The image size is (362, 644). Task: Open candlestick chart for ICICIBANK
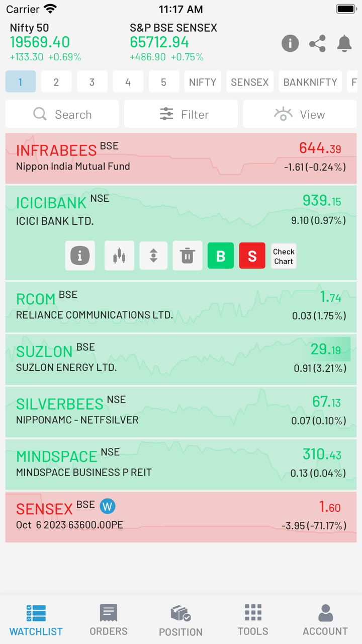pos(119,256)
